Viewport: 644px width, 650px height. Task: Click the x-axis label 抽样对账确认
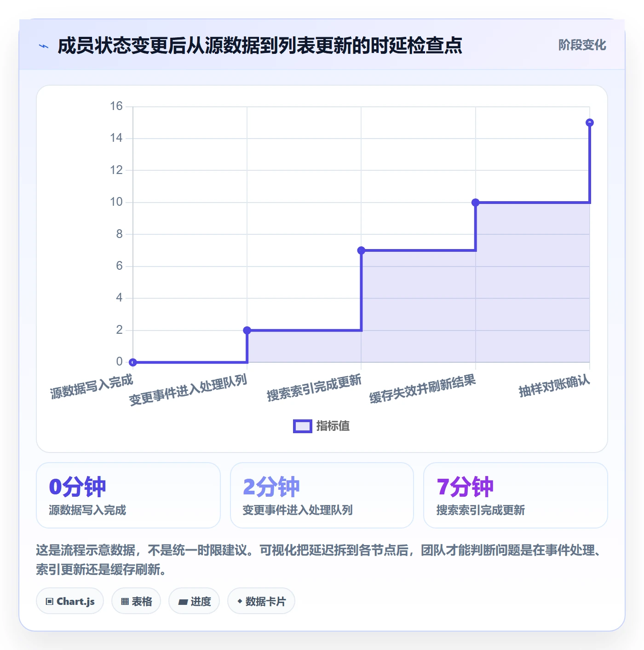click(x=554, y=386)
